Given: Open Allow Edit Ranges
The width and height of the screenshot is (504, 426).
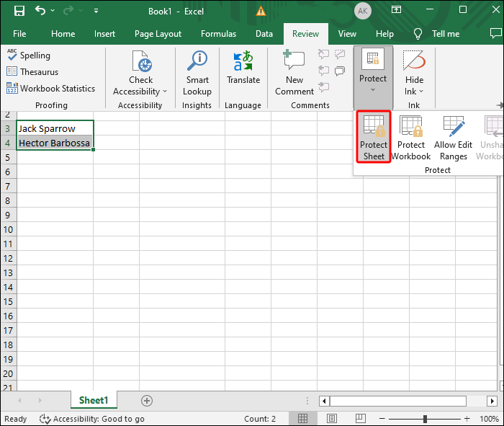Looking at the screenshot, I should click(x=454, y=137).
